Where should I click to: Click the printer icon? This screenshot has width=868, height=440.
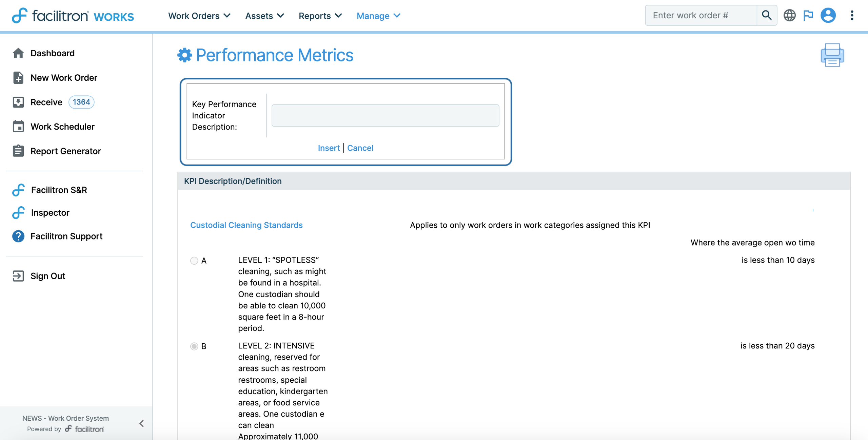(832, 55)
